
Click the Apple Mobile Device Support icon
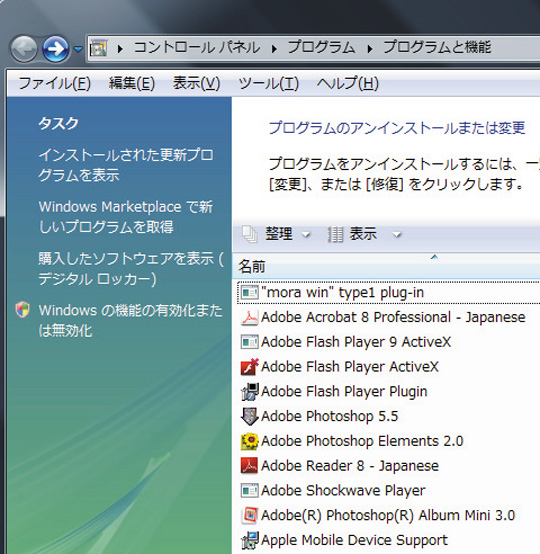[x=250, y=540]
